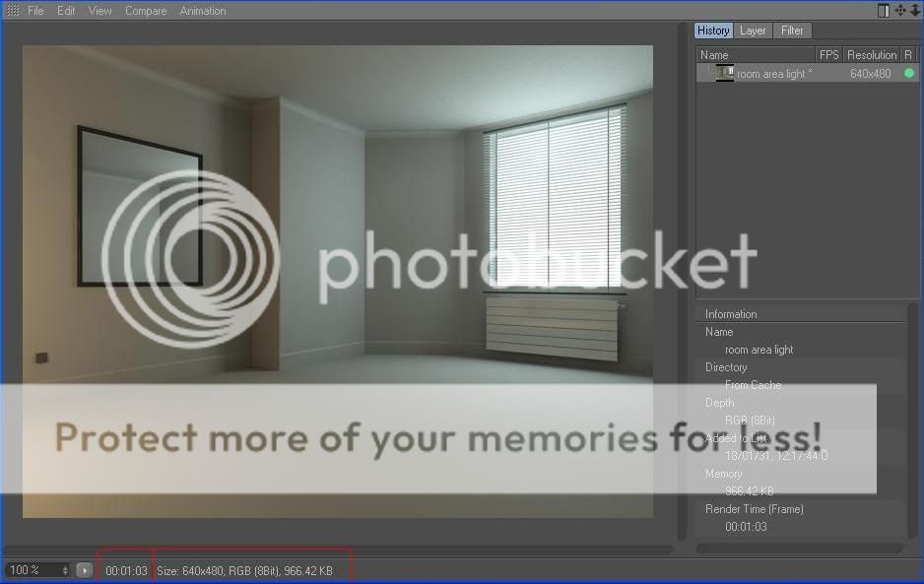Click the menu bar grip icon beside File
Viewport: 924px width, 584px height.
pyautogui.click(x=13, y=11)
